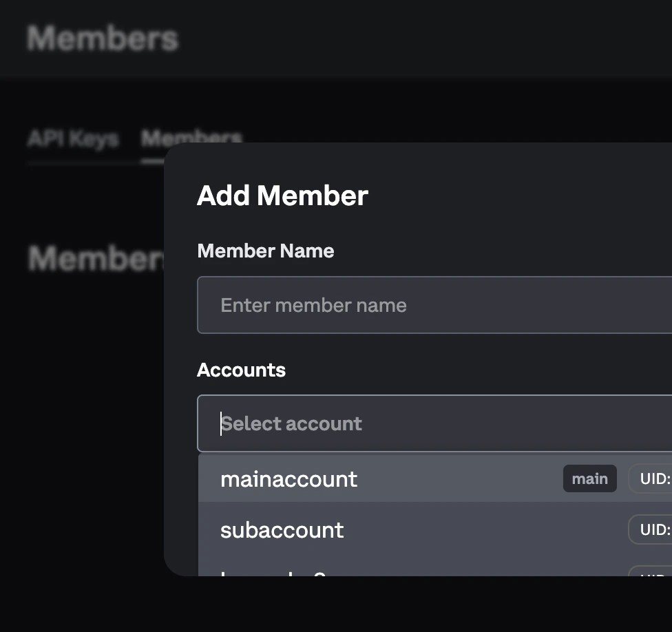
Task: Switch to the Members tab
Action: (x=191, y=138)
